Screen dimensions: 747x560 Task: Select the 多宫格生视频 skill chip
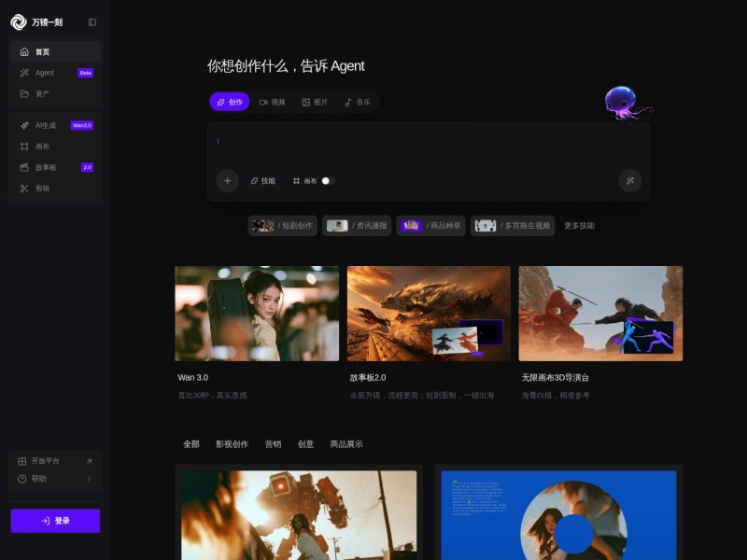513,226
